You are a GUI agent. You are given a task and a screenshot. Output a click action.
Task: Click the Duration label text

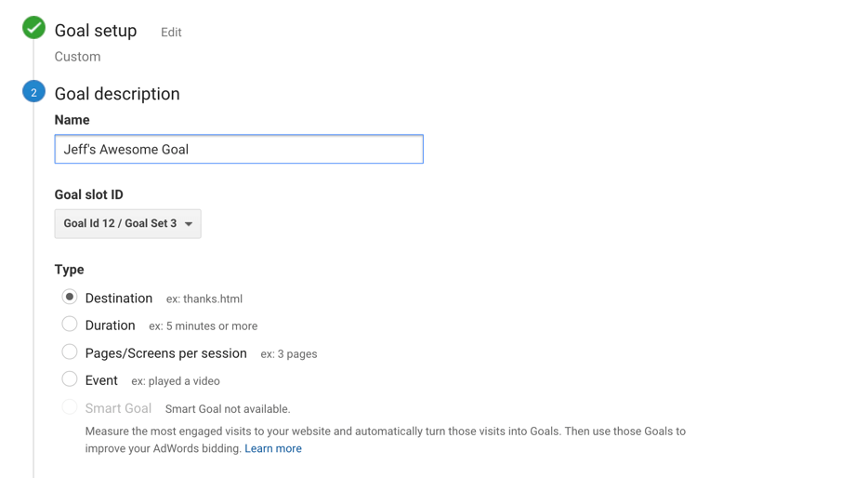tap(111, 325)
